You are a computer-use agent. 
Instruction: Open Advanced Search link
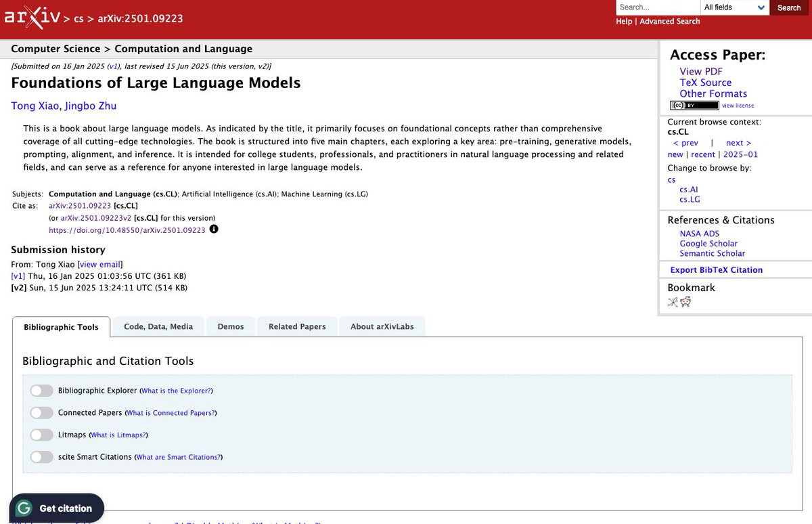(x=670, y=22)
